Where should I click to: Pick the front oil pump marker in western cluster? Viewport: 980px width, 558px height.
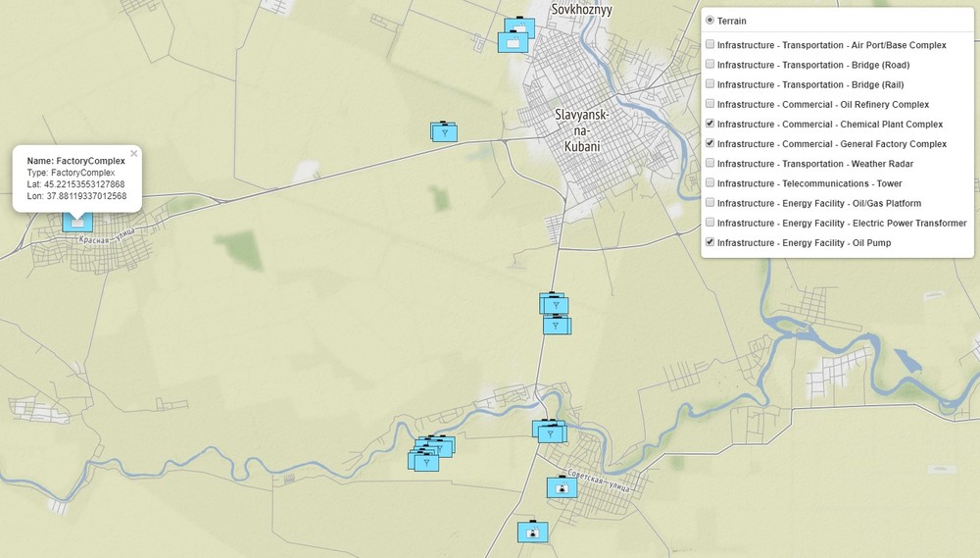(x=426, y=462)
